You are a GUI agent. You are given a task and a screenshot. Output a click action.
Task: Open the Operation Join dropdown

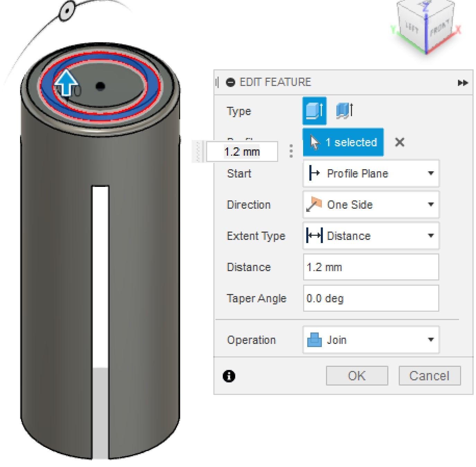click(371, 340)
